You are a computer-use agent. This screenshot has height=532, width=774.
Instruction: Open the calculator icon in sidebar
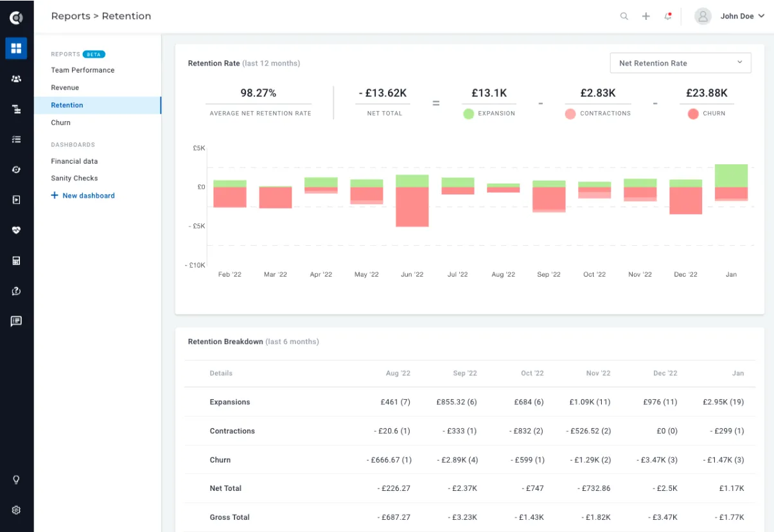tap(16, 261)
